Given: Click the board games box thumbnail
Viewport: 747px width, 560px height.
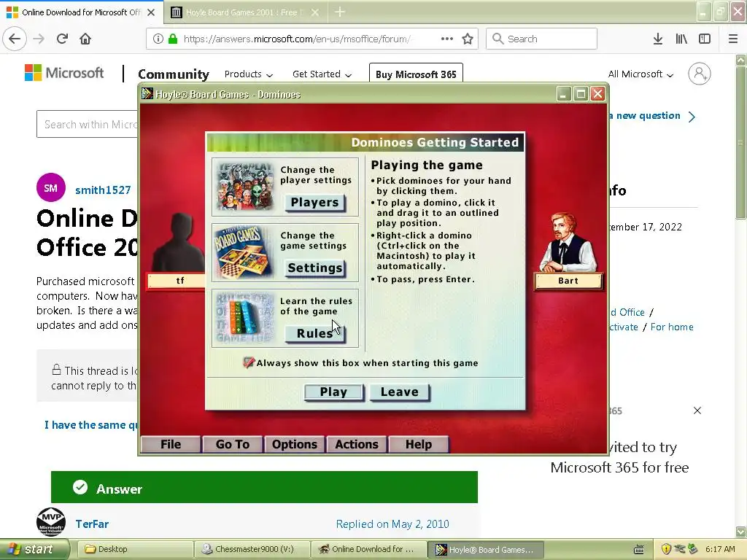Looking at the screenshot, I should (245, 252).
